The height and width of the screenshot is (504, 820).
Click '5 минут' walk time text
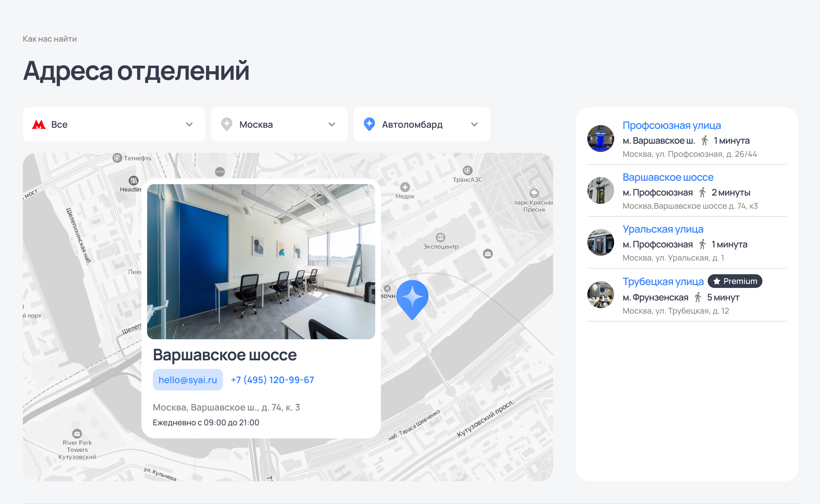[x=723, y=297]
